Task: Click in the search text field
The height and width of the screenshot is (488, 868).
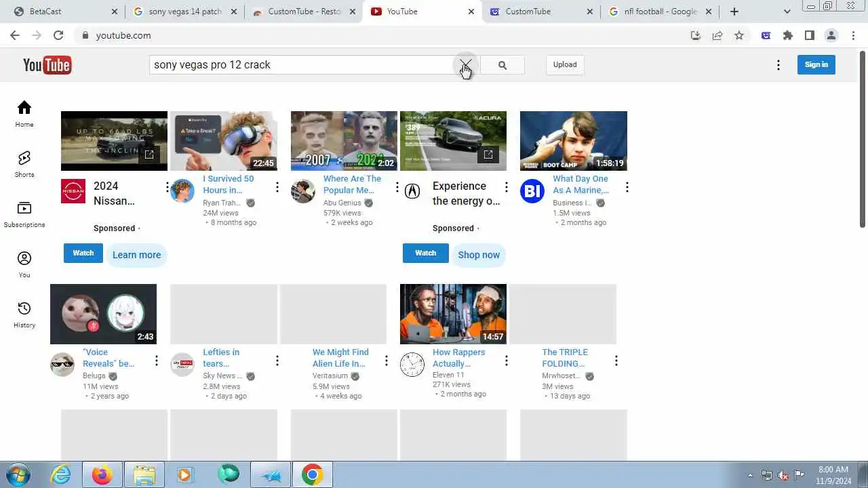Action: pyautogui.click(x=302, y=64)
